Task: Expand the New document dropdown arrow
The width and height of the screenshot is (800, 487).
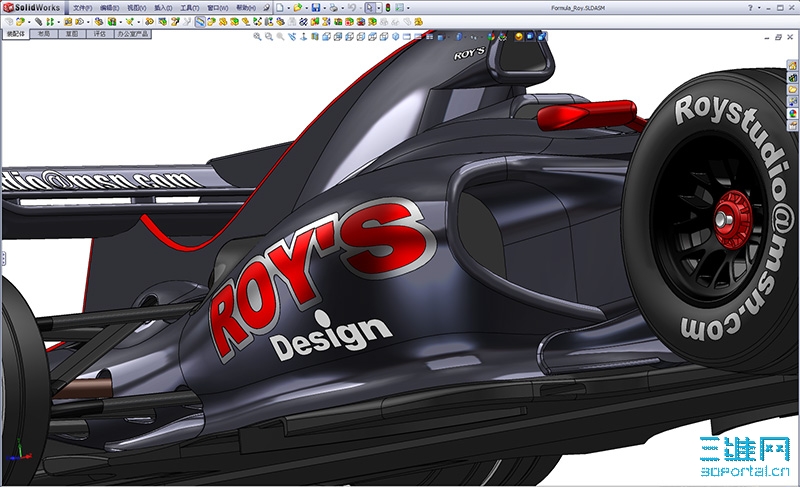Action: (289, 8)
